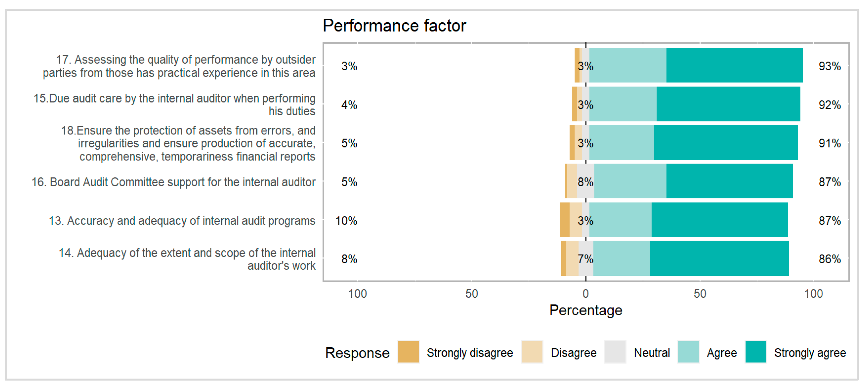
Task: Click the "Performance factor" chart title
Action: (x=394, y=26)
